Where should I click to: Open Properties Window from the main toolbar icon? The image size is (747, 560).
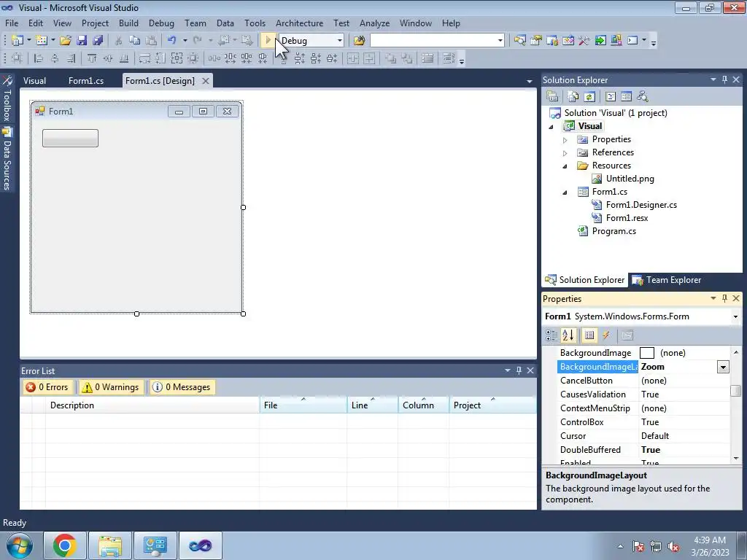click(536, 41)
